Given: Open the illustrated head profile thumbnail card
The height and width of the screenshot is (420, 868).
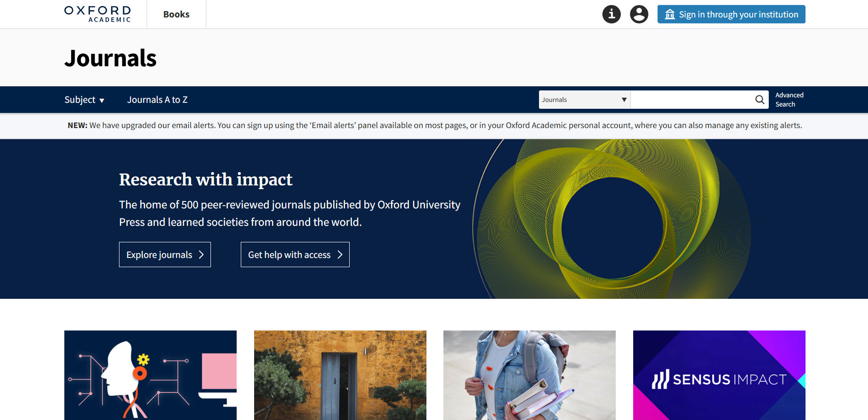Looking at the screenshot, I should [x=150, y=375].
